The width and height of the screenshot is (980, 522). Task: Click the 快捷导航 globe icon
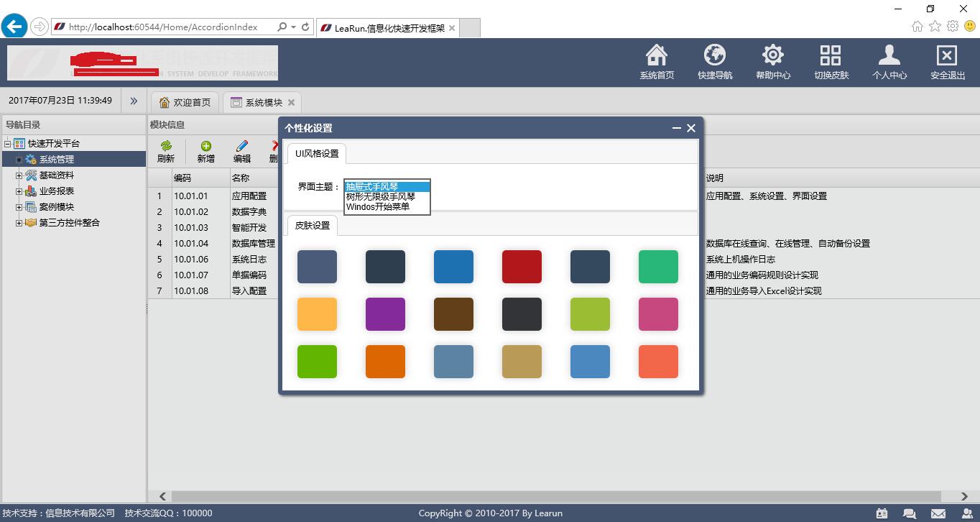tap(715, 56)
